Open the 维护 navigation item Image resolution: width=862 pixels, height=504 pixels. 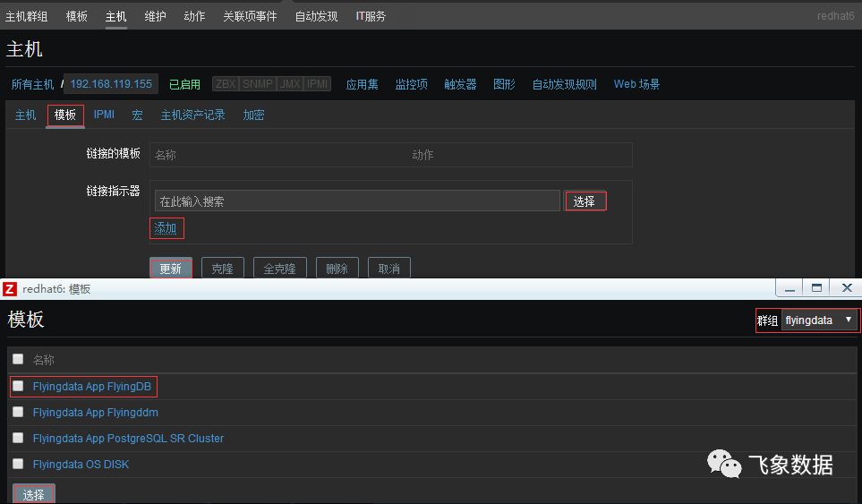click(x=155, y=16)
